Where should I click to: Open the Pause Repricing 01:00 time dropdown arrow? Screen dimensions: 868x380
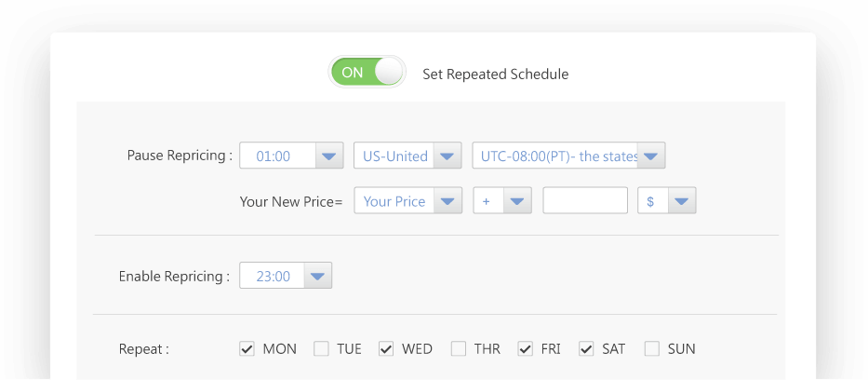329,156
